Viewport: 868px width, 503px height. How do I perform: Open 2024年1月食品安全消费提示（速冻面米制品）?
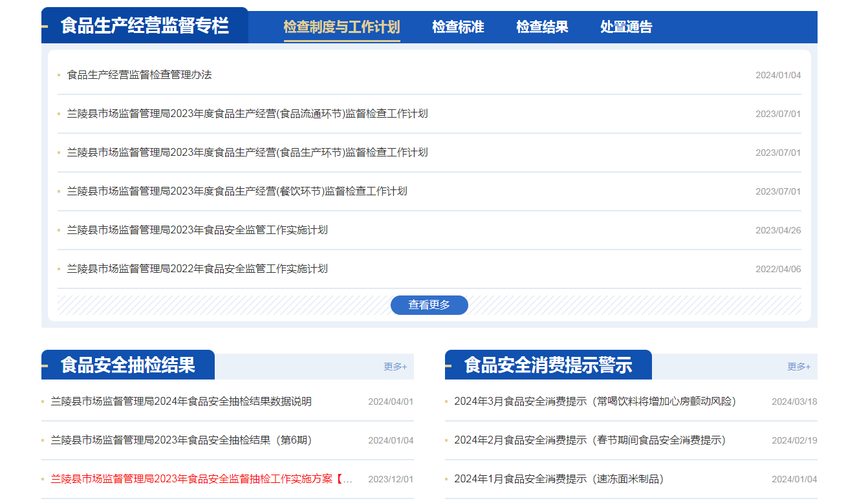[x=559, y=479]
